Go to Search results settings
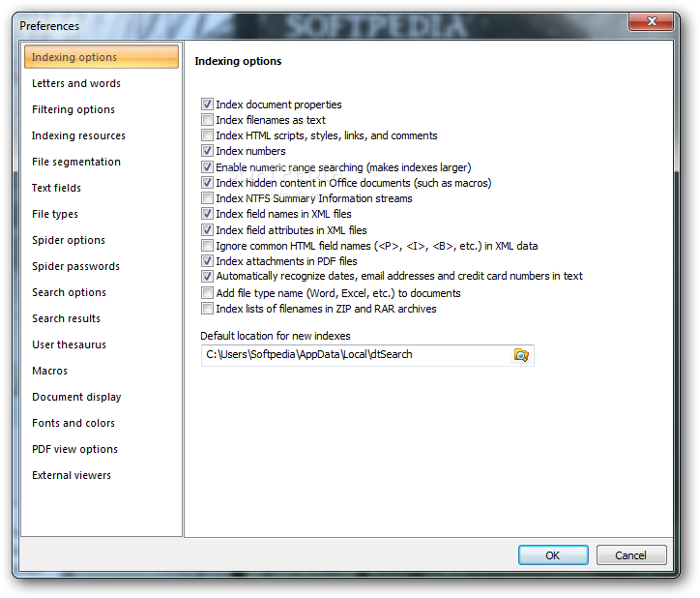This screenshot has width=700, height=598. pos(102,318)
